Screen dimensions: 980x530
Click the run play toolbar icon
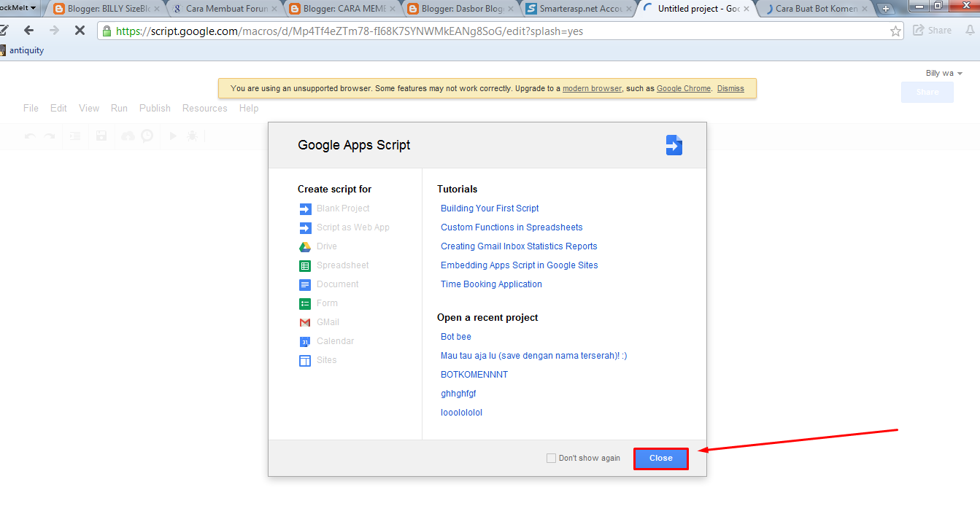coord(173,136)
